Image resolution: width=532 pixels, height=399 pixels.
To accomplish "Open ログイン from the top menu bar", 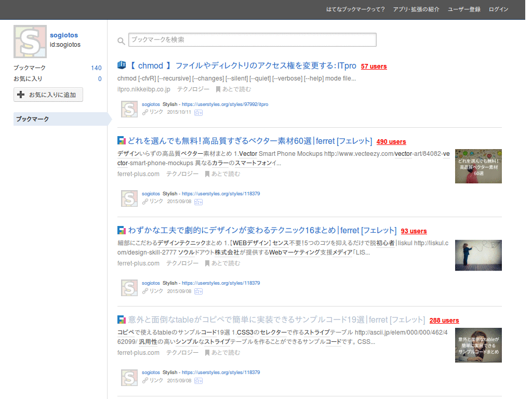I will (498, 9).
